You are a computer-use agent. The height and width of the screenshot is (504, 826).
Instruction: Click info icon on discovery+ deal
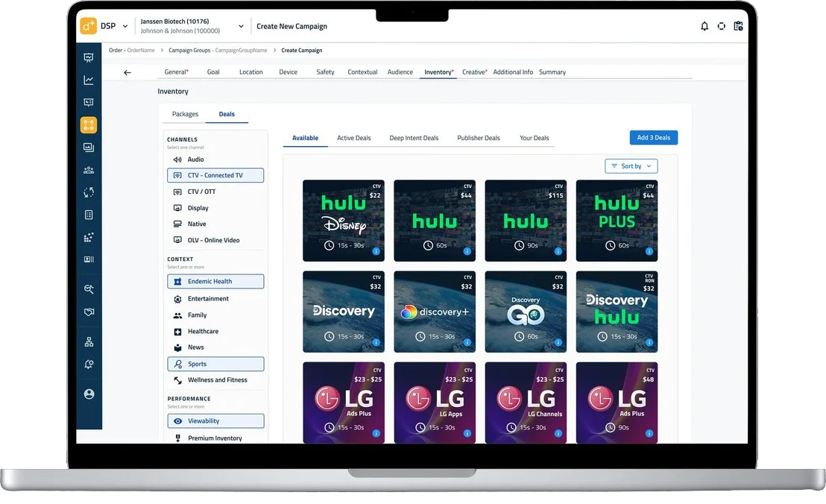(x=467, y=342)
